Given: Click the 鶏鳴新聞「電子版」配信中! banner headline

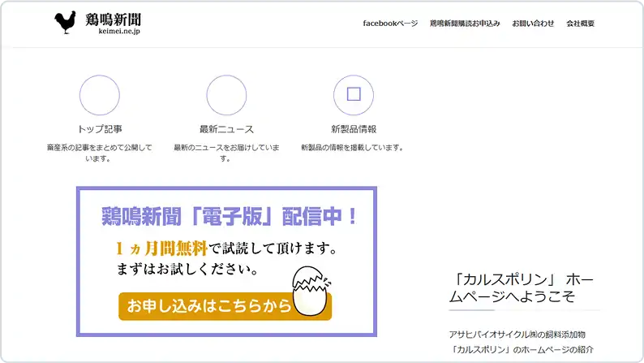Looking at the screenshot, I should 227,217.
